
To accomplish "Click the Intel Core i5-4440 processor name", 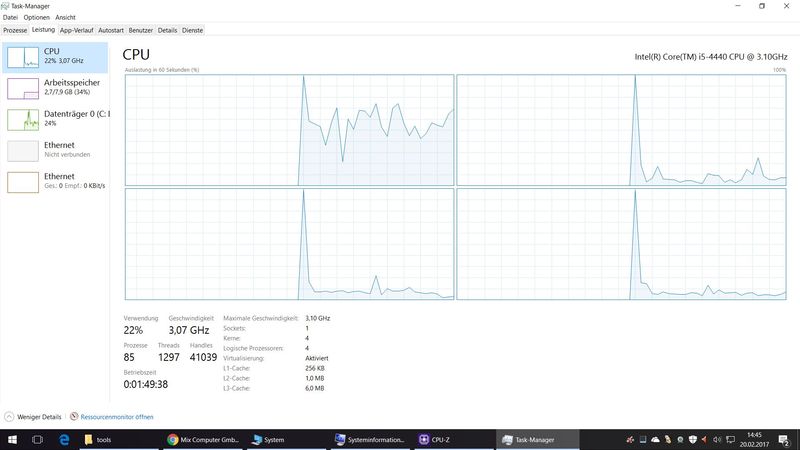I will (710, 57).
